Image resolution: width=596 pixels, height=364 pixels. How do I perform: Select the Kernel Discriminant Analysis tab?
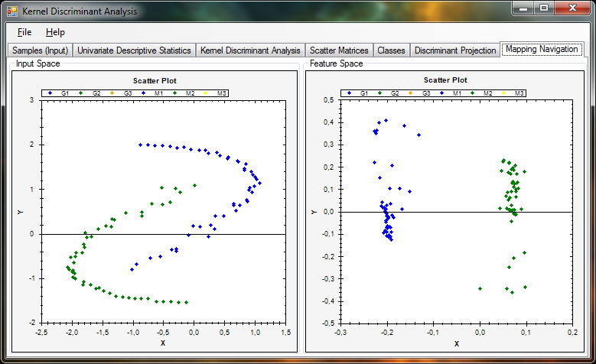(x=250, y=50)
